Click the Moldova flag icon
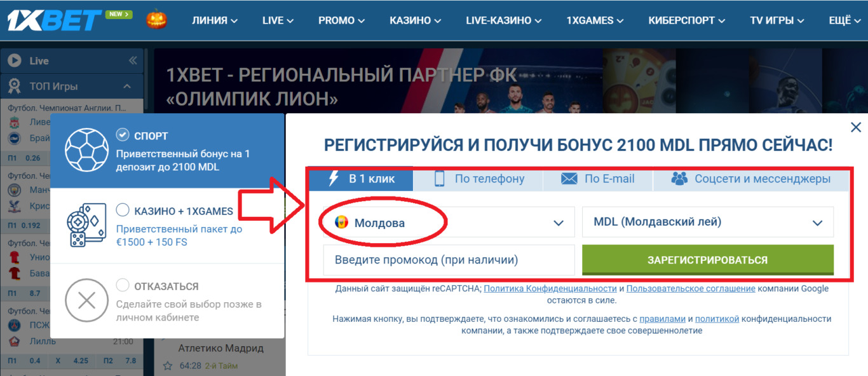This screenshot has width=868, height=376. click(342, 223)
